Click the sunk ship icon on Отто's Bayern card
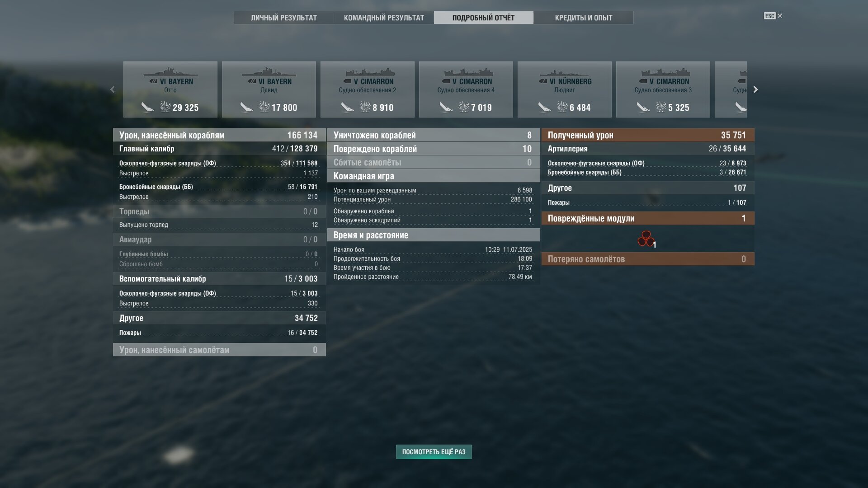The image size is (868, 488). [x=147, y=107]
